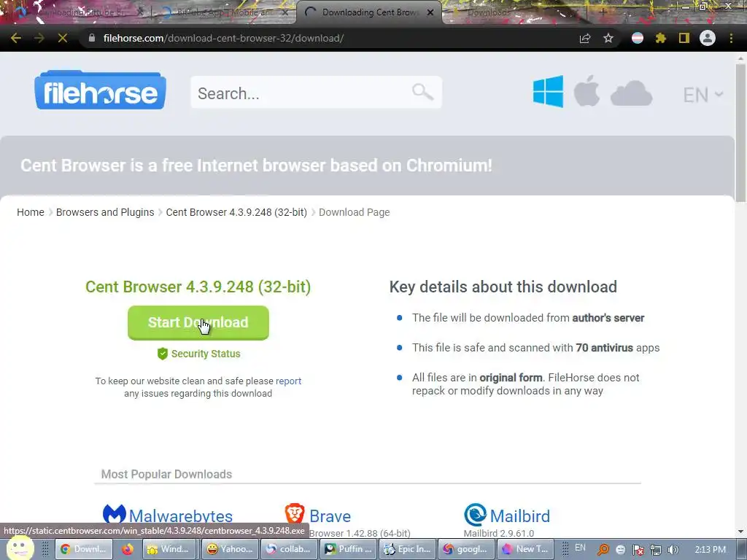Go to Home breadcrumb link
747x560 pixels.
[x=31, y=212]
